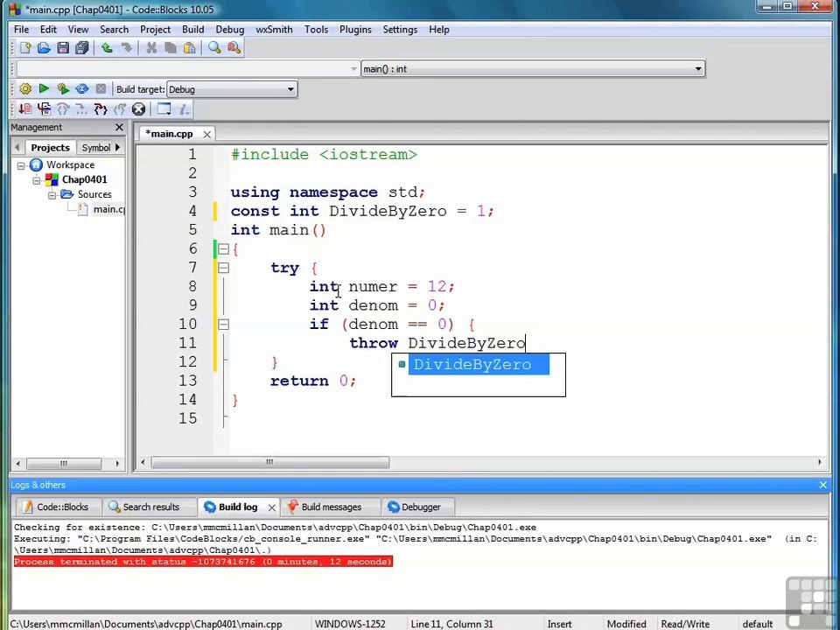Close the Management panel
Image resolution: width=840 pixels, height=630 pixels.
(x=120, y=128)
